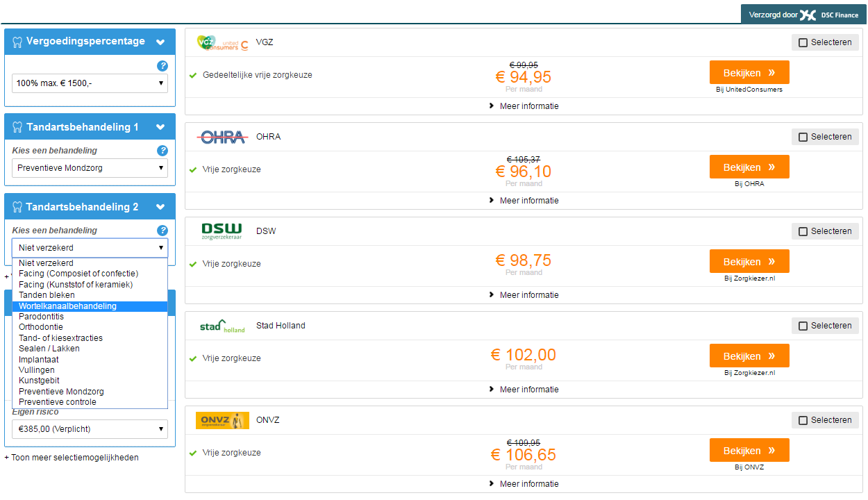
Task: Expand Meer informatie for DSW
Action: coord(524,295)
